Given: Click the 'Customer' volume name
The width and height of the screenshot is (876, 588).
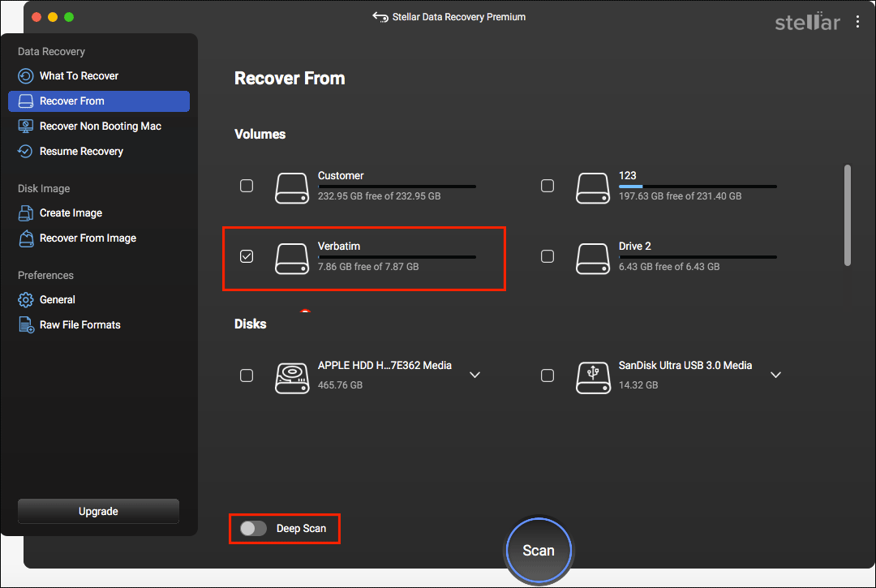Looking at the screenshot, I should (341, 175).
